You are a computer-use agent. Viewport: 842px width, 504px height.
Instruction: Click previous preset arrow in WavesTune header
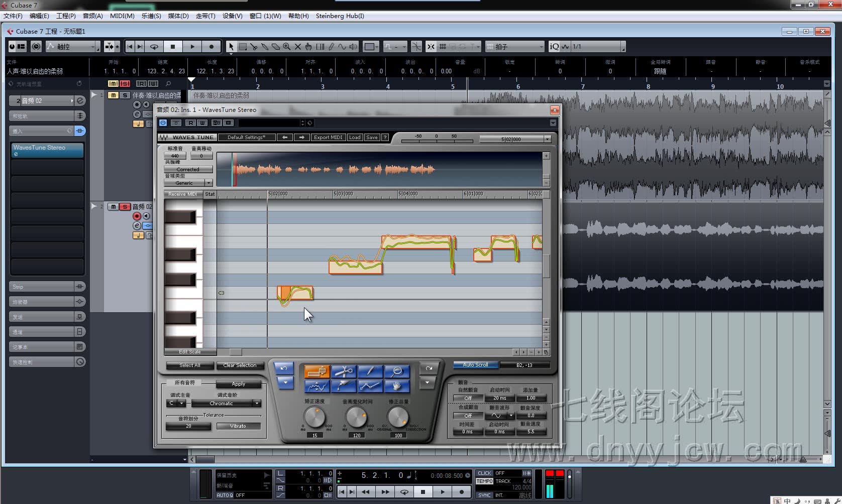[285, 137]
